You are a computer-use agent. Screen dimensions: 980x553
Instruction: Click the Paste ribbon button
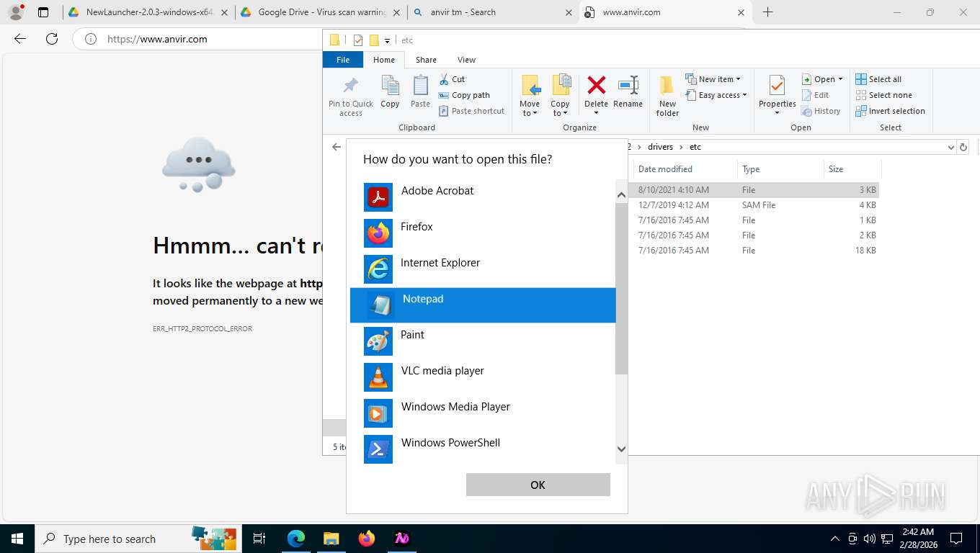(x=420, y=92)
